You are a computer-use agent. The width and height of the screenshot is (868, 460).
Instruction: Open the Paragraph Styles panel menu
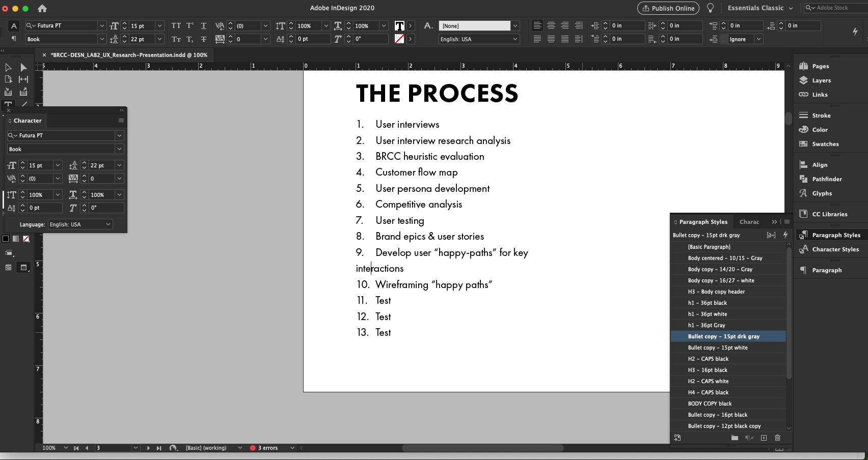click(x=786, y=221)
